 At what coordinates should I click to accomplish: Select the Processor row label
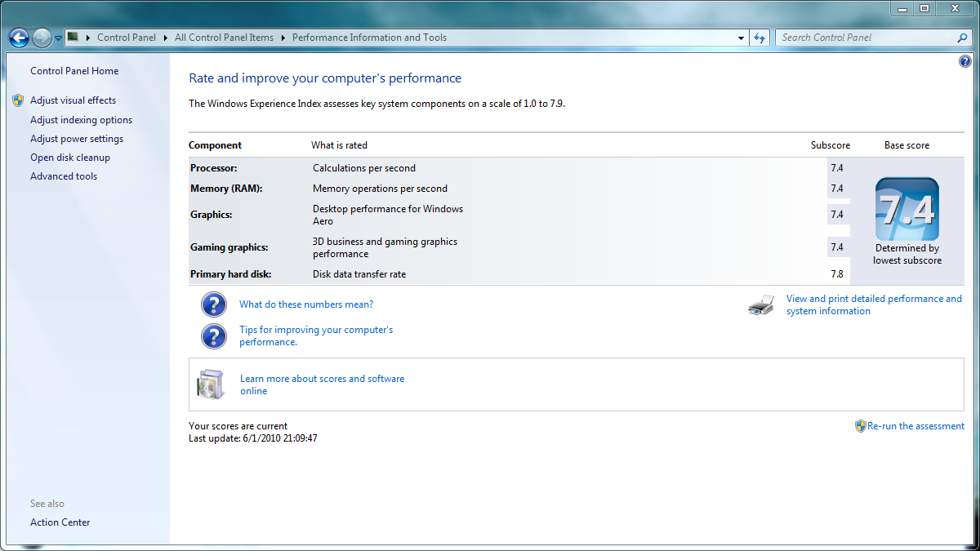214,168
